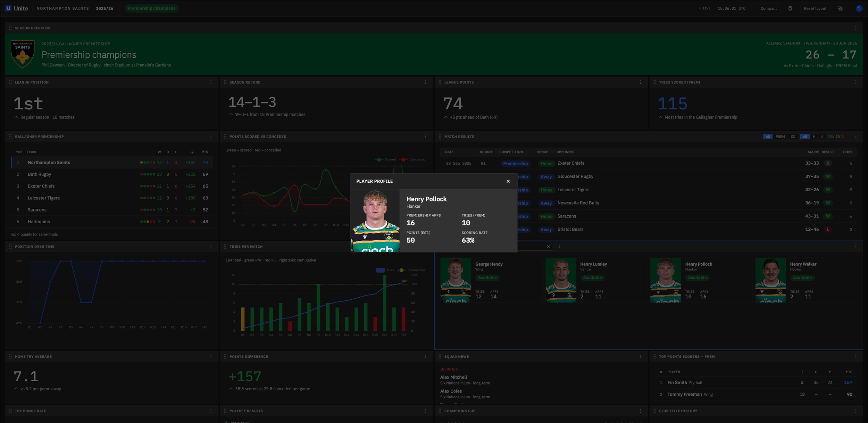The width and height of the screenshot is (868, 423).
Task: Open the Squad News panel options menu
Action: 640,357
